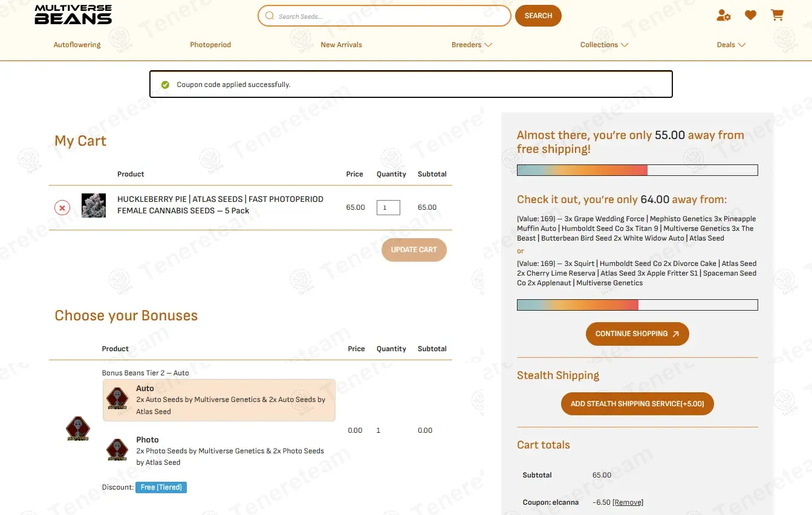Expand the Deals dropdown menu
Image resolution: width=812 pixels, height=515 pixels.
coord(731,45)
